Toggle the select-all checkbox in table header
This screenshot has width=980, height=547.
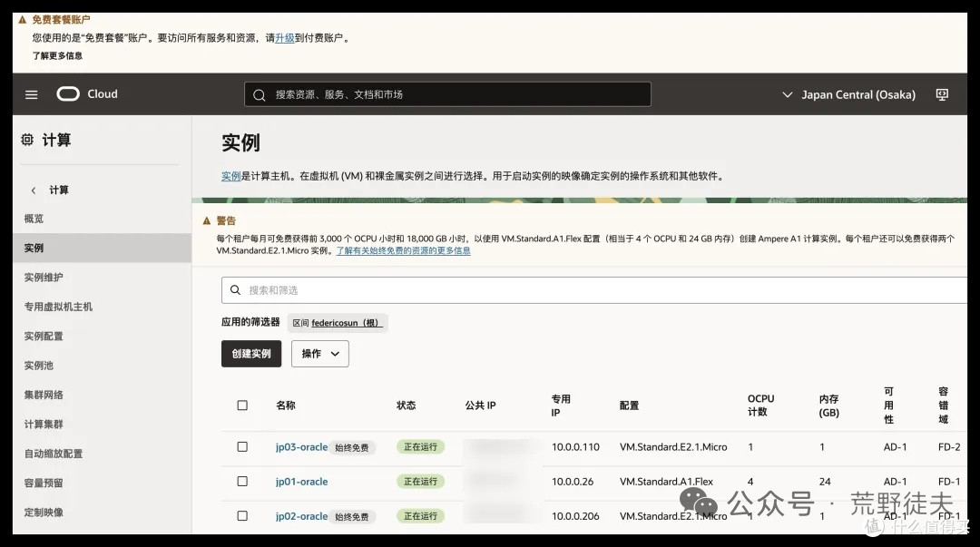pos(242,405)
